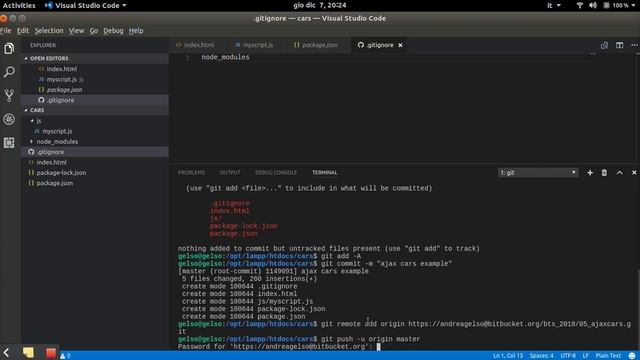Click the warnings indicator in status bar
Viewport: 640px width, 360px height.
(65, 356)
